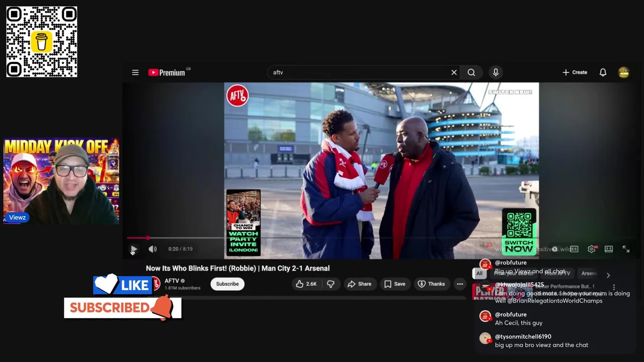Viewport: 644px width, 362px height.
Task: Open the AFTV channel name link
Action: tap(172, 281)
